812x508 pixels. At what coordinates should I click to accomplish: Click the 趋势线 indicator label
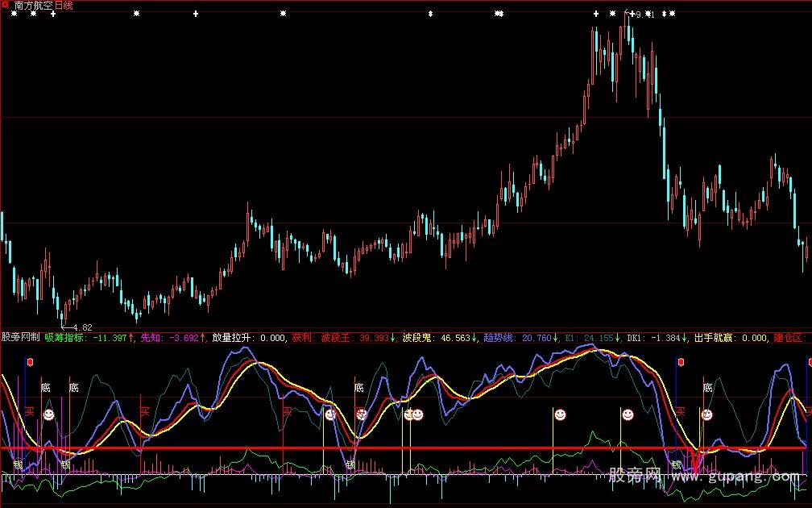pyautogui.click(x=498, y=338)
